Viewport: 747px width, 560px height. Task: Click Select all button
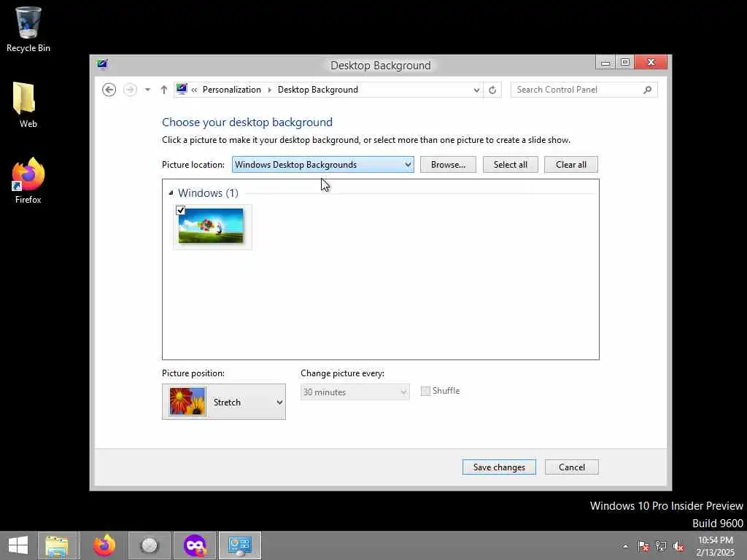510,164
